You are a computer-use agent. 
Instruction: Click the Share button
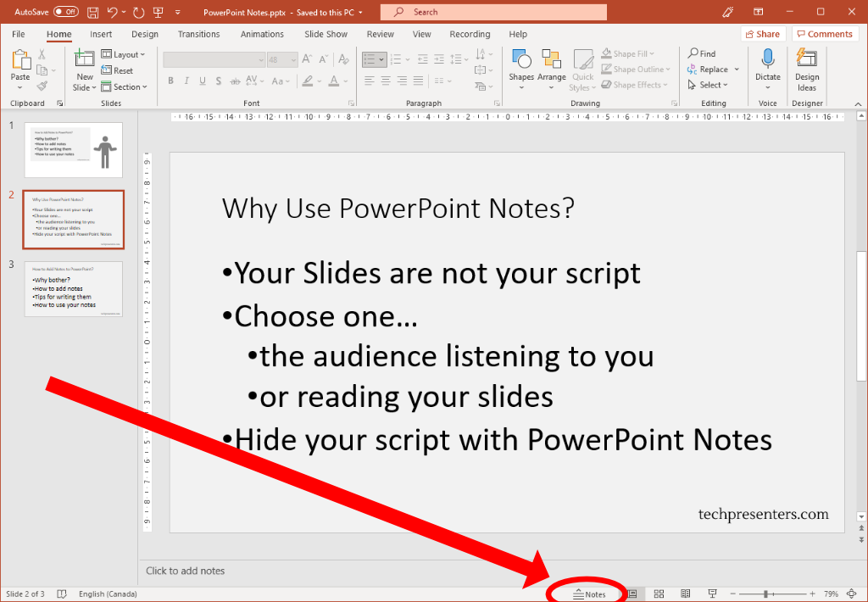(x=763, y=34)
